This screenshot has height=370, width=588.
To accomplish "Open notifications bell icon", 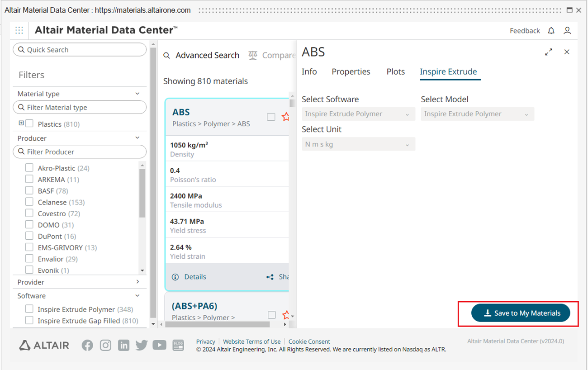I will [x=551, y=31].
